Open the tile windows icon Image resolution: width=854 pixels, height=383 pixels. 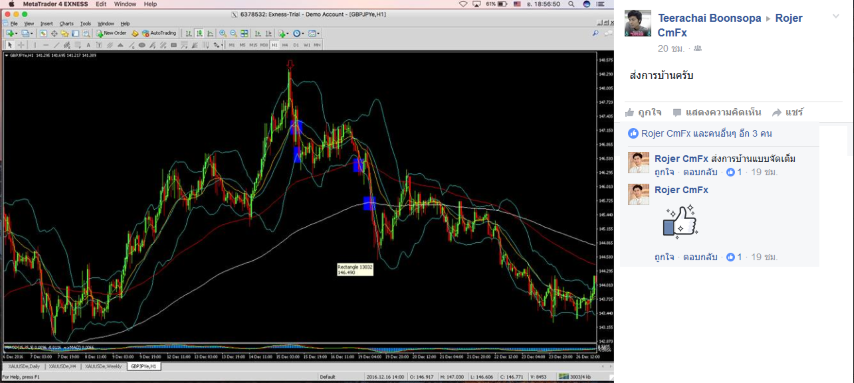(x=244, y=33)
